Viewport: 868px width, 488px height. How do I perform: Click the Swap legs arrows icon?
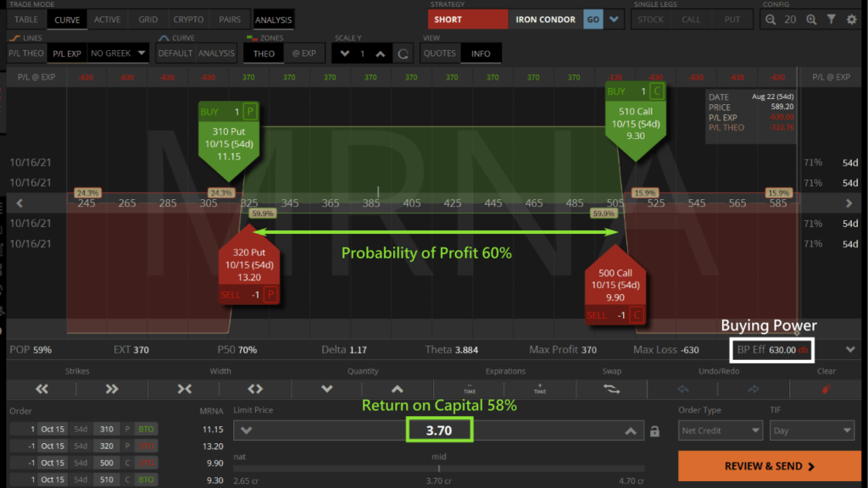pos(611,389)
